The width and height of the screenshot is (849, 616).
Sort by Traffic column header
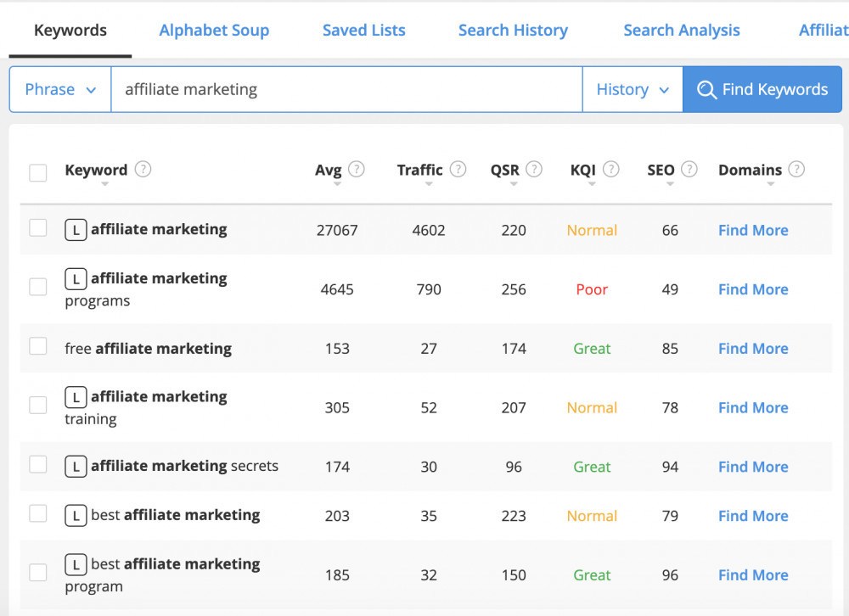pos(419,170)
